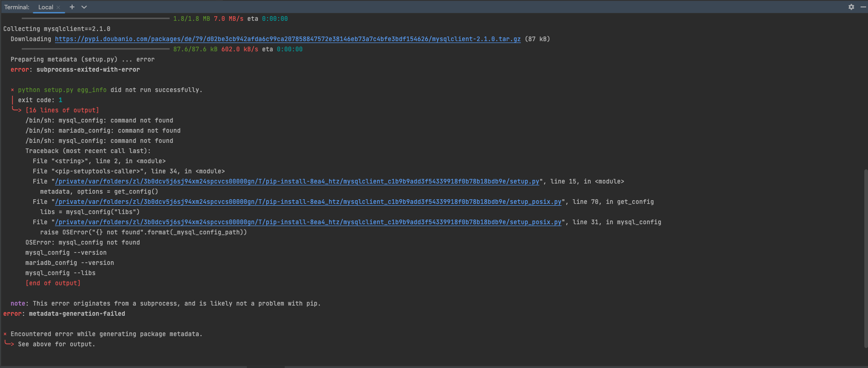Click 'mysql_config --version' line
The height and width of the screenshot is (368, 868).
pos(66,252)
